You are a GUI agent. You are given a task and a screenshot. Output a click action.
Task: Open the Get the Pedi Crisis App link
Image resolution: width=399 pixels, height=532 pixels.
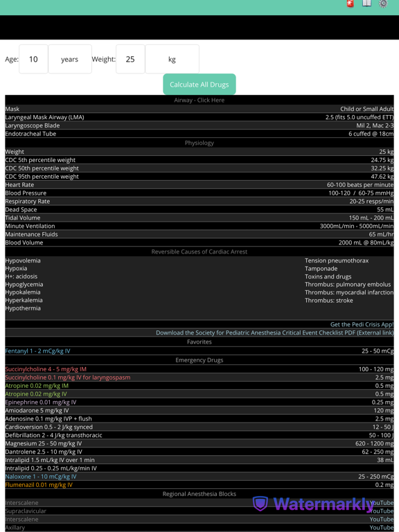pos(362,324)
